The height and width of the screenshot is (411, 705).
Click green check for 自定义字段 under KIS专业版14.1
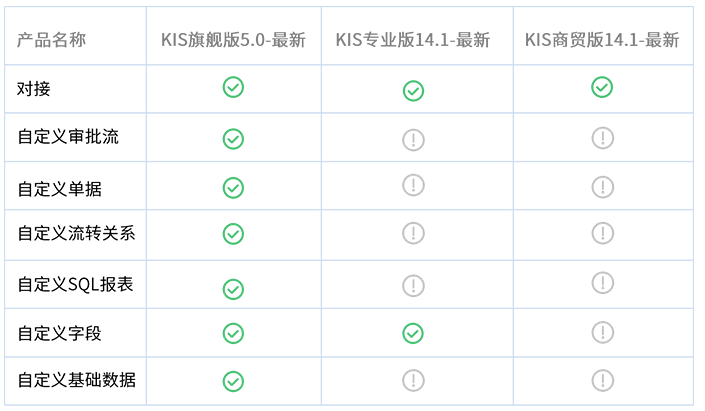pyautogui.click(x=413, y=333)
